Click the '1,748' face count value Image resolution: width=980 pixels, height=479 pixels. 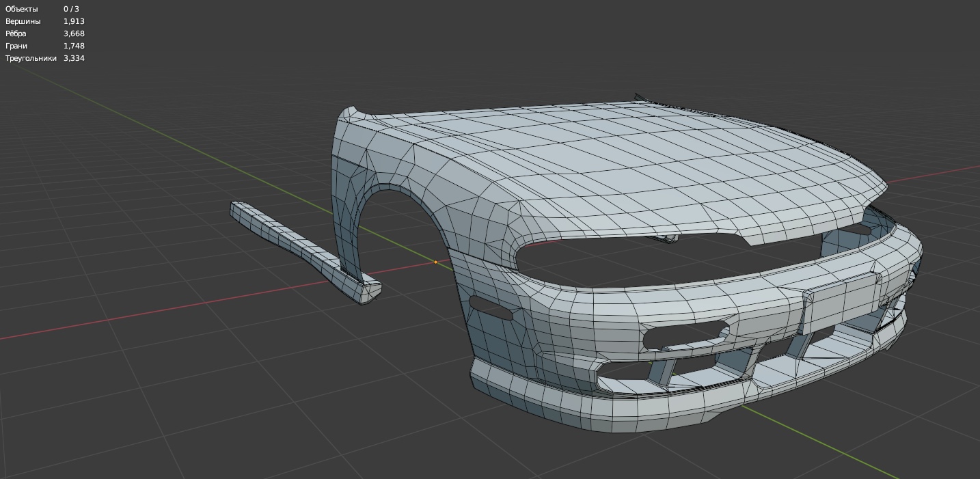coord(74,46)
